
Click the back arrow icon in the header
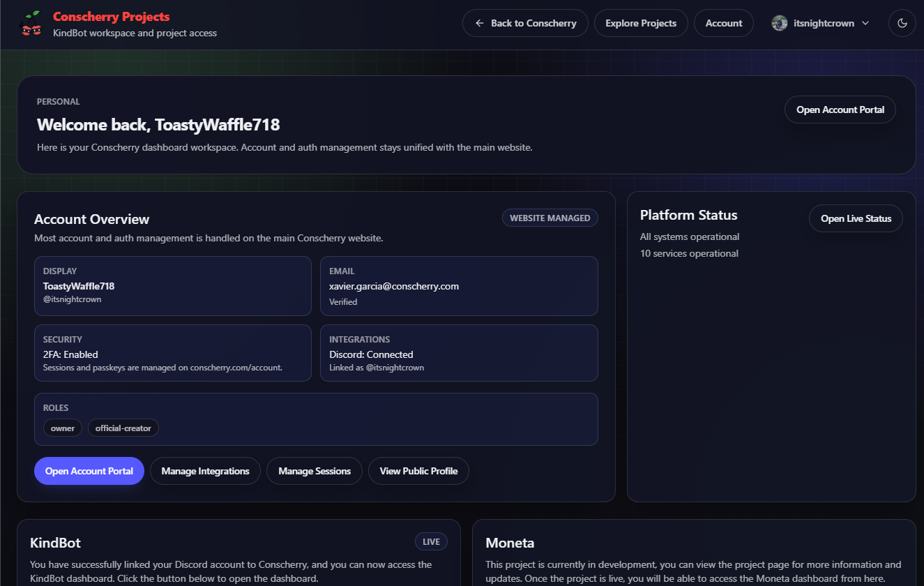tap(479, 23)
